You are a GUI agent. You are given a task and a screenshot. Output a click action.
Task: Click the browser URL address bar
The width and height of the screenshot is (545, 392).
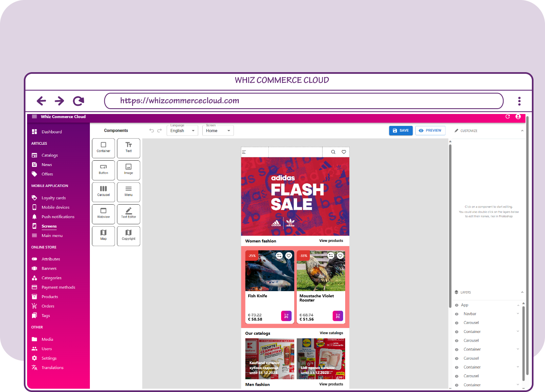304,101
